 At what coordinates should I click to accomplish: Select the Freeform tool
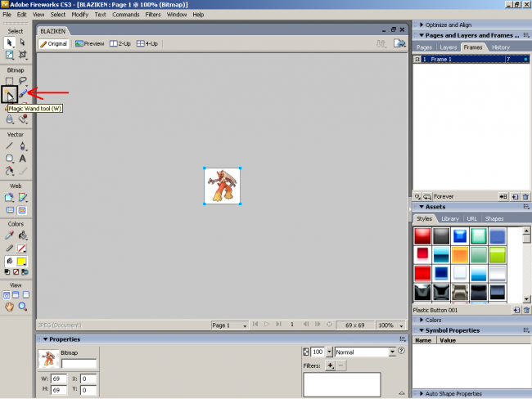pyautogui.click(x=9, y=171)
